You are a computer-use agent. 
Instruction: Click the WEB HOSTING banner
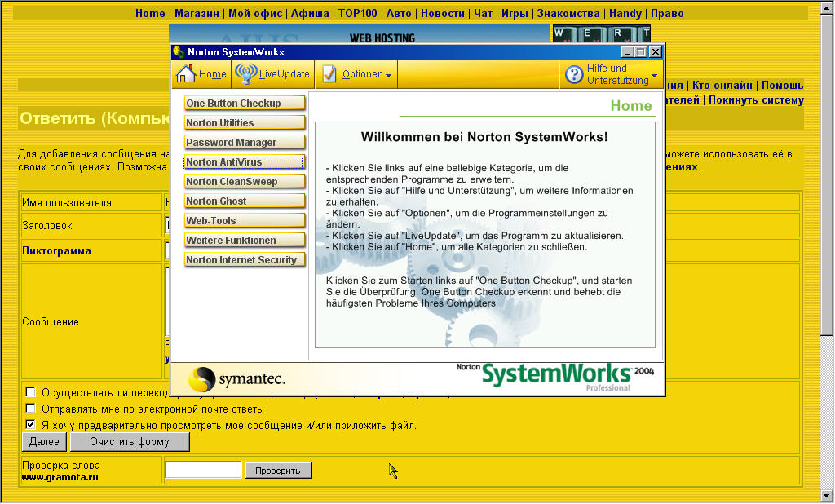[360, 34]
